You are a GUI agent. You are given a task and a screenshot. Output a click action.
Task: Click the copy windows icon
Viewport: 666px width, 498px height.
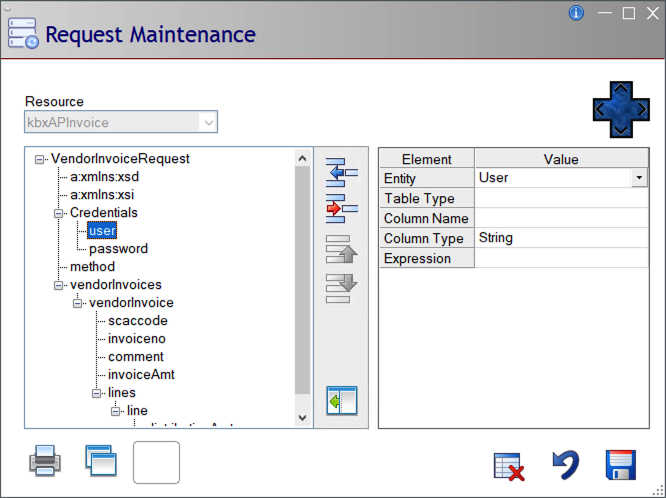pos(101,462)
